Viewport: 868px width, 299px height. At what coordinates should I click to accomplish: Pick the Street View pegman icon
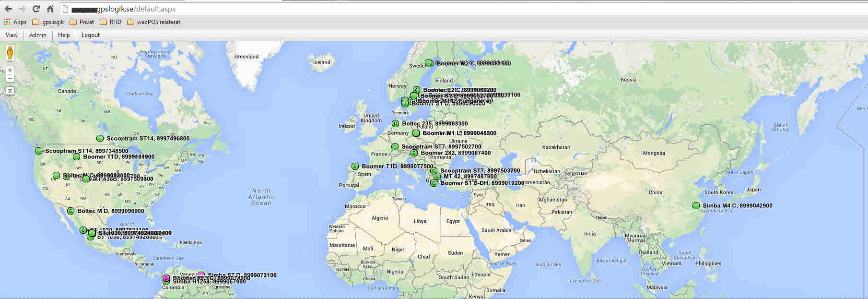pyautogui.click(x=10, y=52)
